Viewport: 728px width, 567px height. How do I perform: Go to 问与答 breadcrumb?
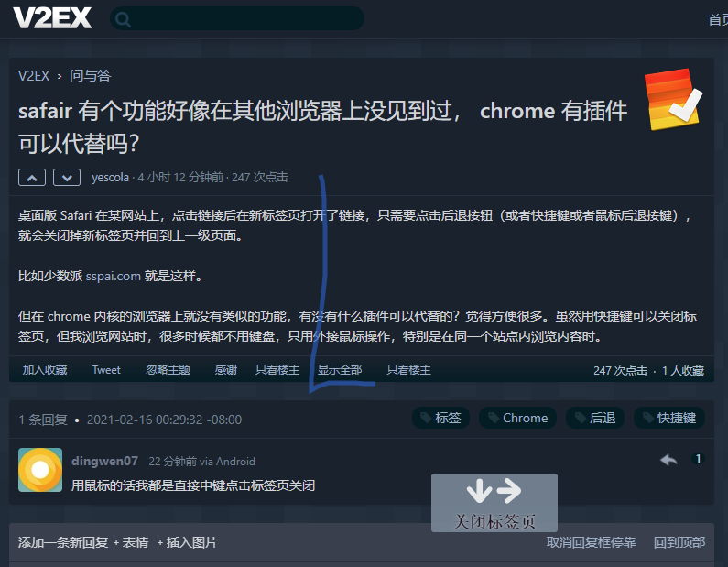[x=90, y=75]
